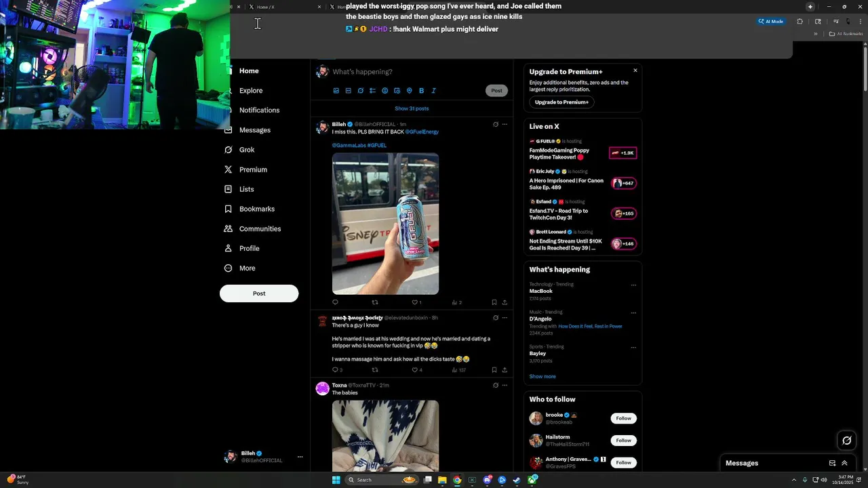
Task: Open account menu dots next to Billeh profile
Action: pos(300,457)
